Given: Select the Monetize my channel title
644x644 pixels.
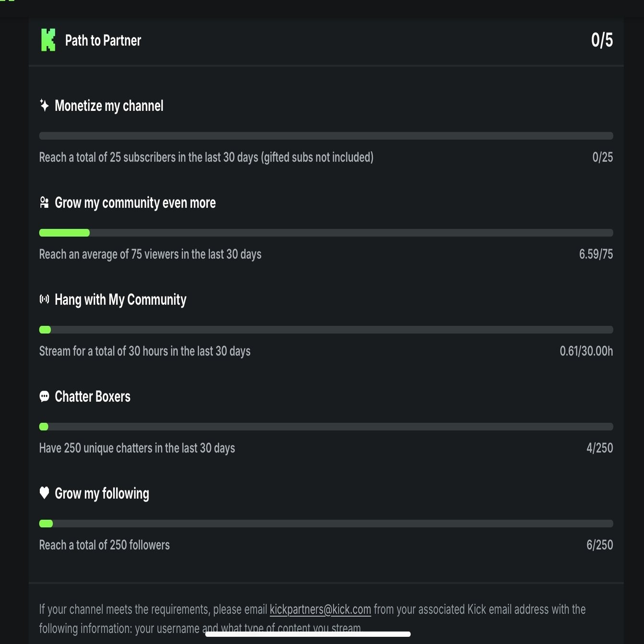Looking at the screenshot, I should [x=109, y=106].
